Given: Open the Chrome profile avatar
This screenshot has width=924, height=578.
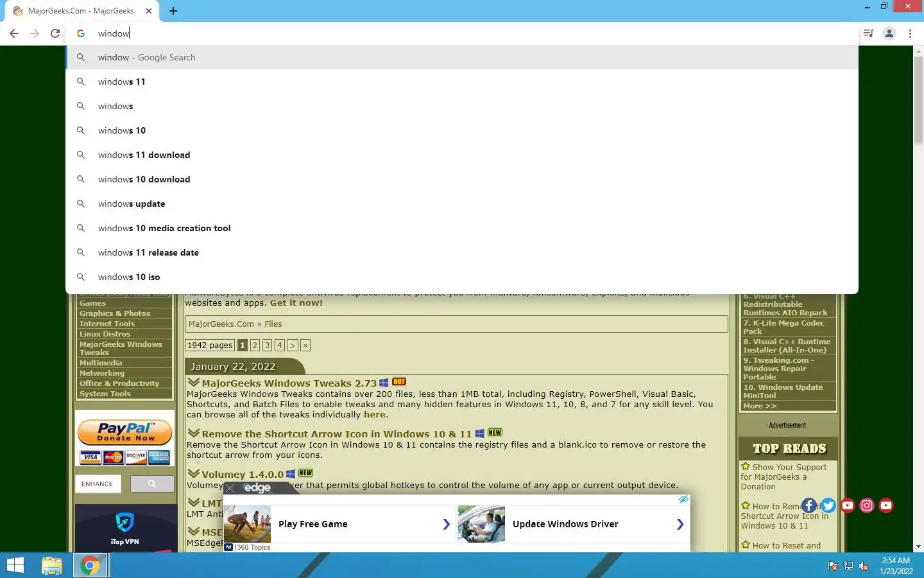Looking at the screenshot, I should coord(889,33).
